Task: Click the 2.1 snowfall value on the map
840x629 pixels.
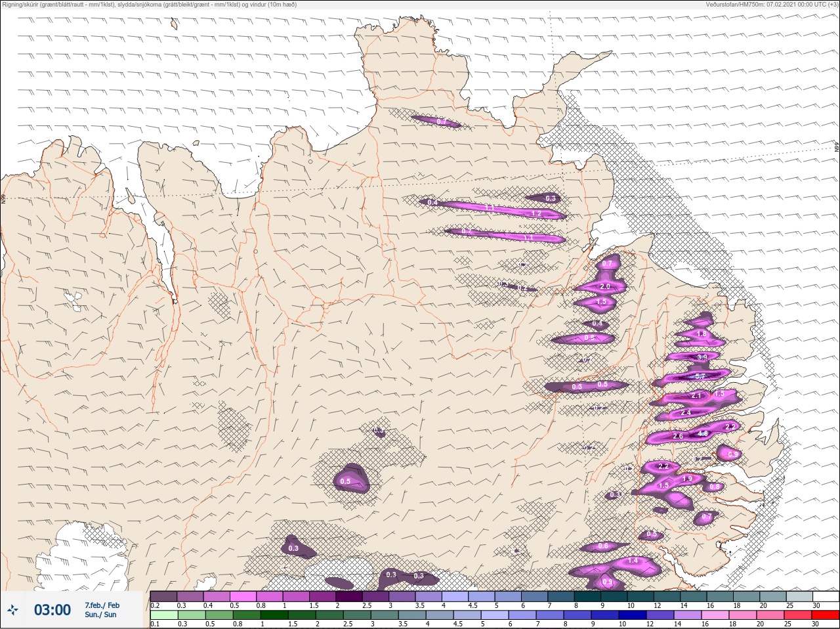Action: pos(696,396)
